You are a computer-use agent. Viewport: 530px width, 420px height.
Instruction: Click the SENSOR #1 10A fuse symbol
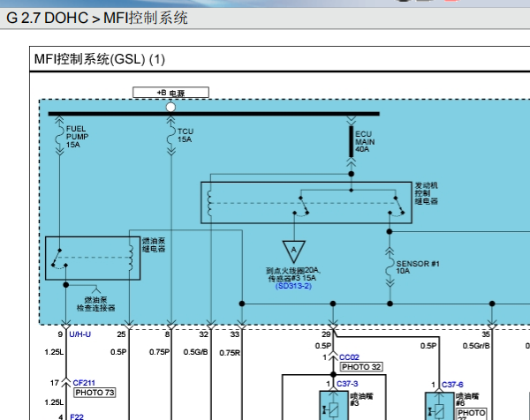pos(390,266)
